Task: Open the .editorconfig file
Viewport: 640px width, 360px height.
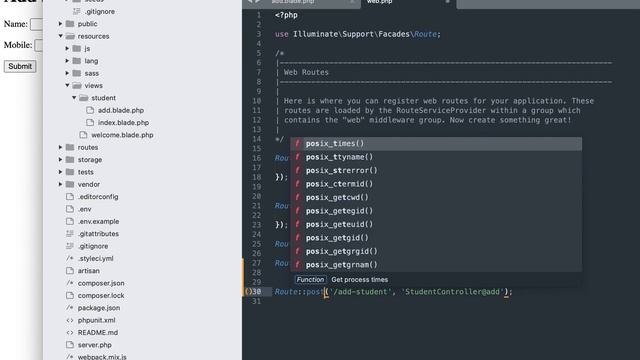Action: [x=98, y=197]
